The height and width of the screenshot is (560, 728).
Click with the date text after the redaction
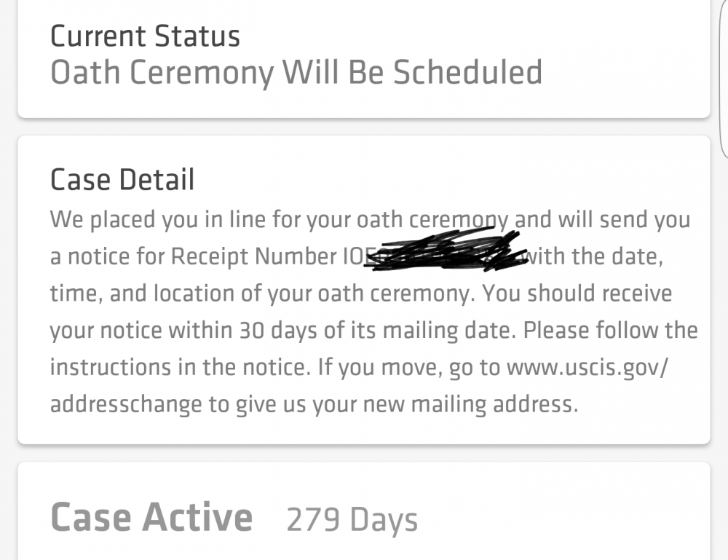coord(594,256)
